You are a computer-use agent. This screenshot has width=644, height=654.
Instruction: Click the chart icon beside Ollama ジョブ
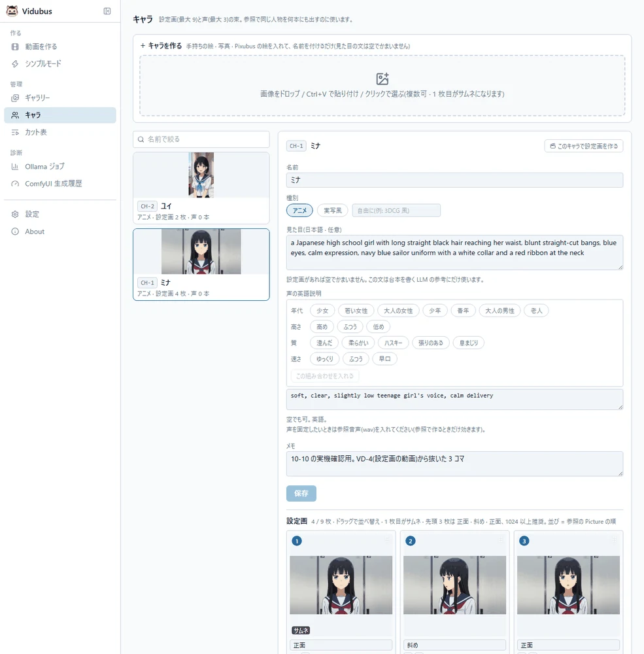[x=15, y=166]
